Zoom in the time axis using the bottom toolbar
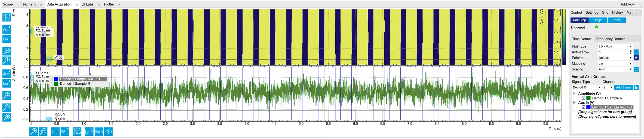This screenshot has height=139, width=644. [x=33, y=132]
